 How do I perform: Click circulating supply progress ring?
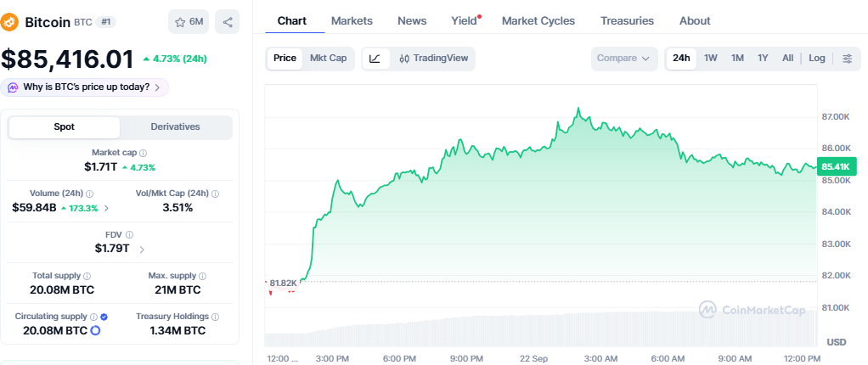(95, 331)
